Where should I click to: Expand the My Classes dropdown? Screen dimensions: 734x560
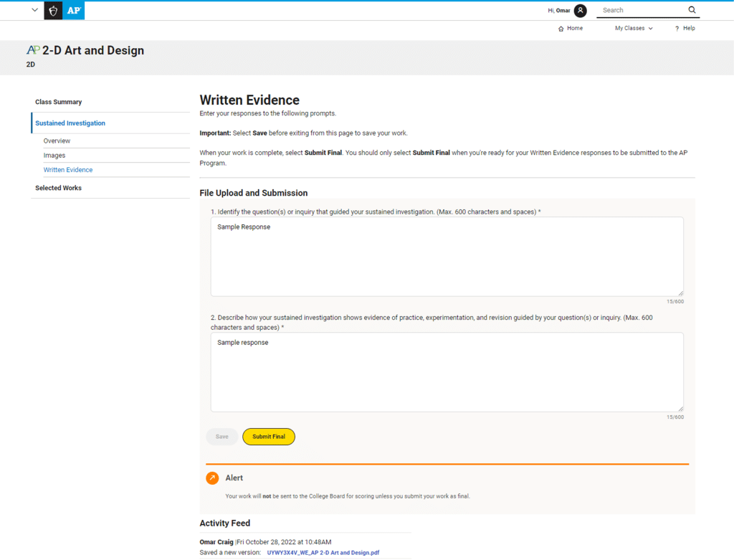tap(634, 28)
